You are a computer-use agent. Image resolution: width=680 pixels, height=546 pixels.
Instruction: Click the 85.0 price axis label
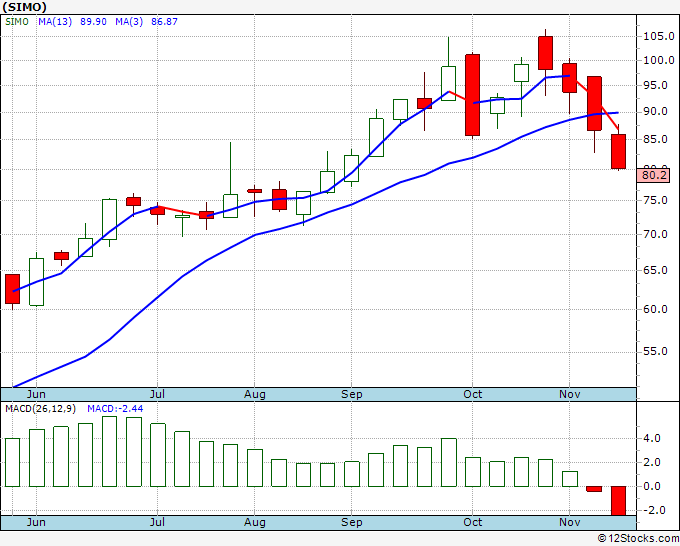pyautogui.click(x=655, y=140)
